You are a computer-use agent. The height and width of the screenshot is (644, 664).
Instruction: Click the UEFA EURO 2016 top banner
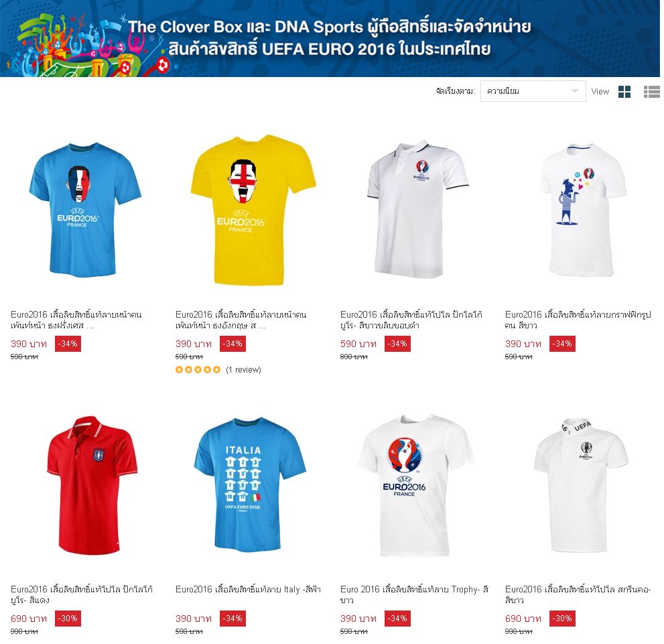[330, 38]
